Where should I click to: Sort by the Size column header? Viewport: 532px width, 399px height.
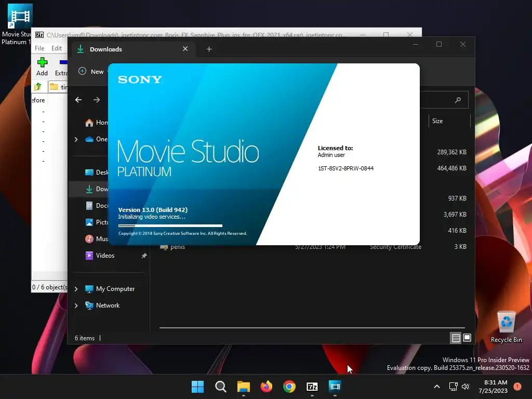pos(449,121)
